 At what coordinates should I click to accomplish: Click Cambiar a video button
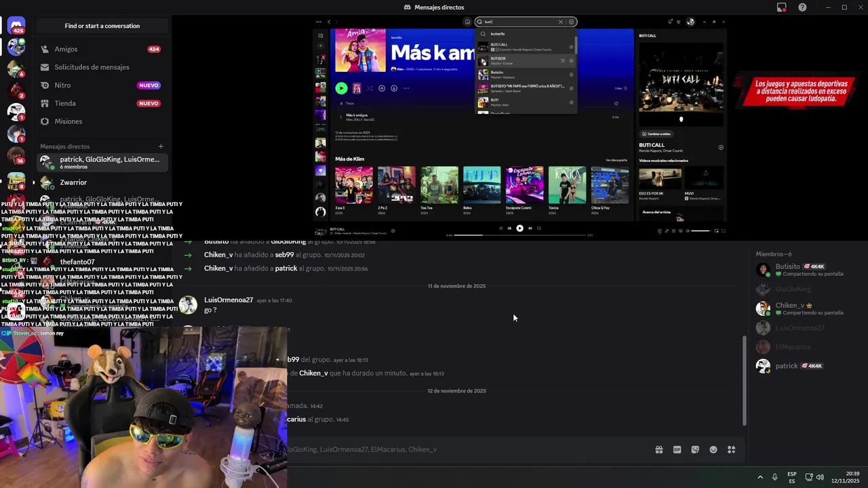point(656,134)
